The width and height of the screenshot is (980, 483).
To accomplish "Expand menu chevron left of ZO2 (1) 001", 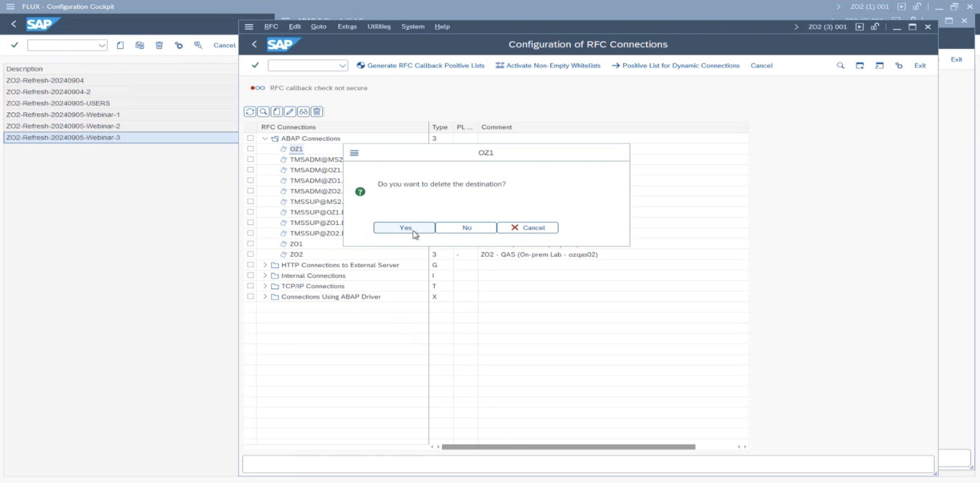I will coord(838,7).
